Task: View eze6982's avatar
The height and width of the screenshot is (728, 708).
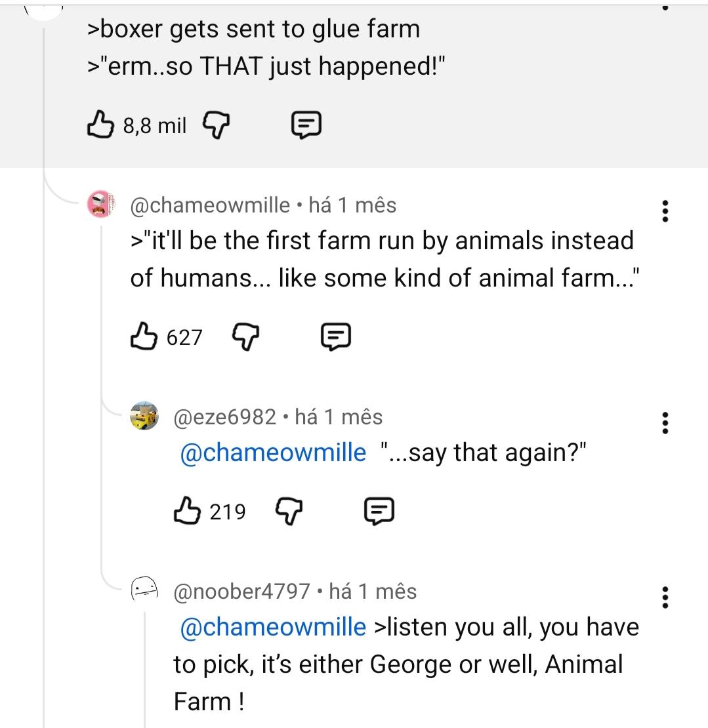Action: pyautogui.click(x=144, y=416)
